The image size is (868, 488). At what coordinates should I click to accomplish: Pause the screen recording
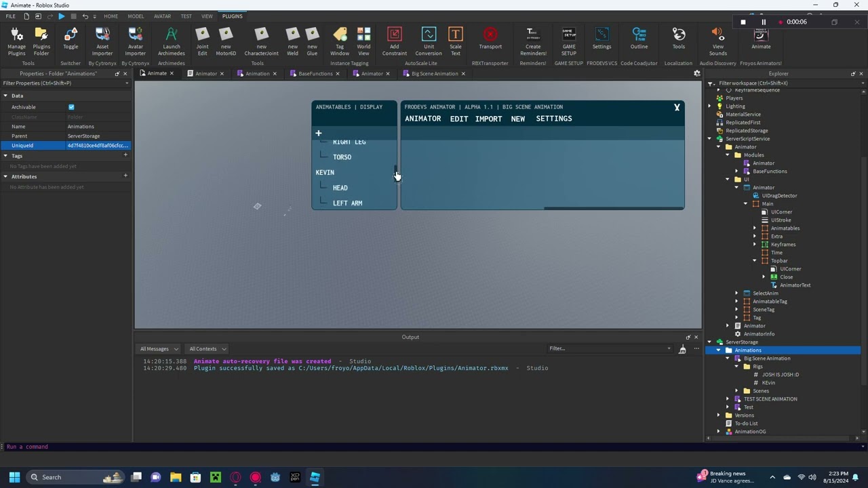pos(764,22)
